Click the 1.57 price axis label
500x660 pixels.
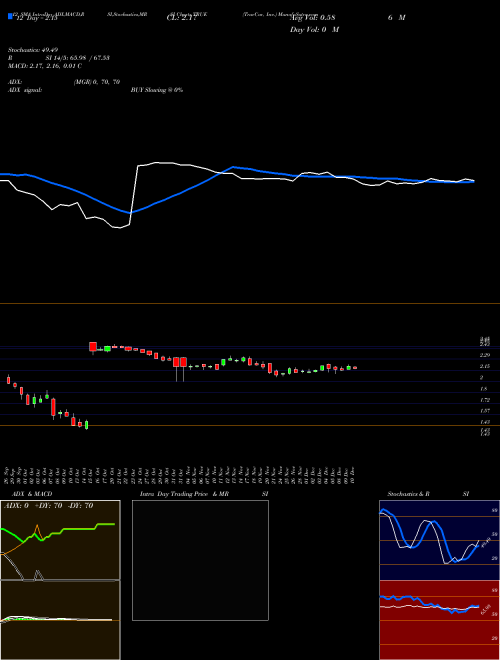click(x=485, y=411)
